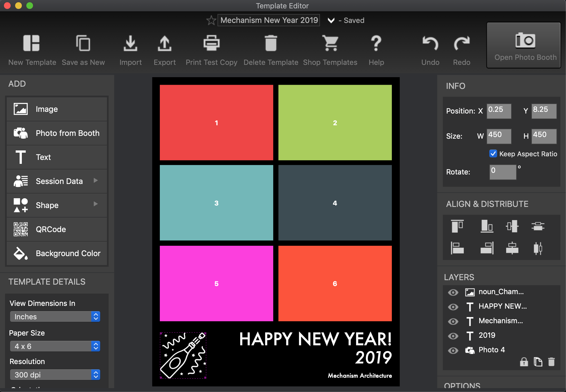Select green photo placeholder 2
566x392 pixels.
click(335, 122)
